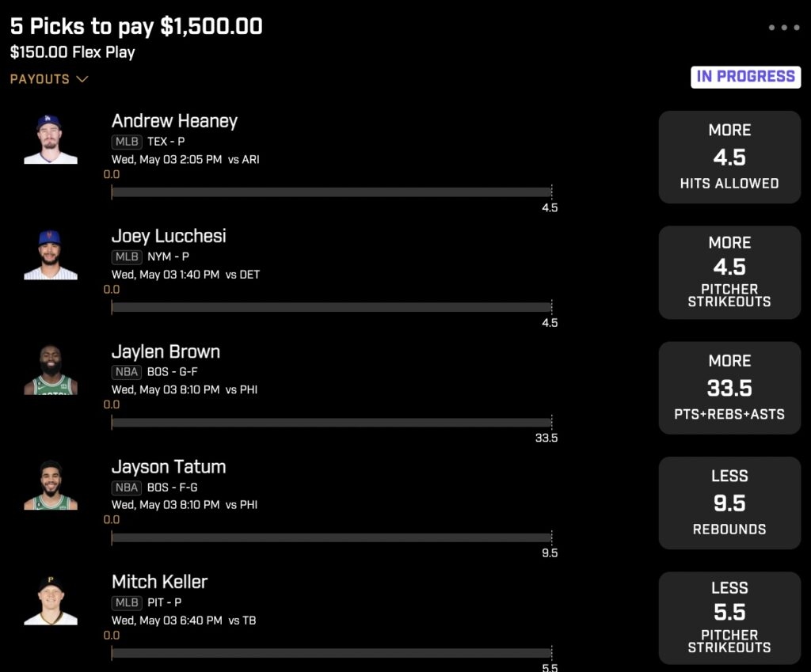
Task: Open the Mitch Keller player name
Action: [159, 582]
